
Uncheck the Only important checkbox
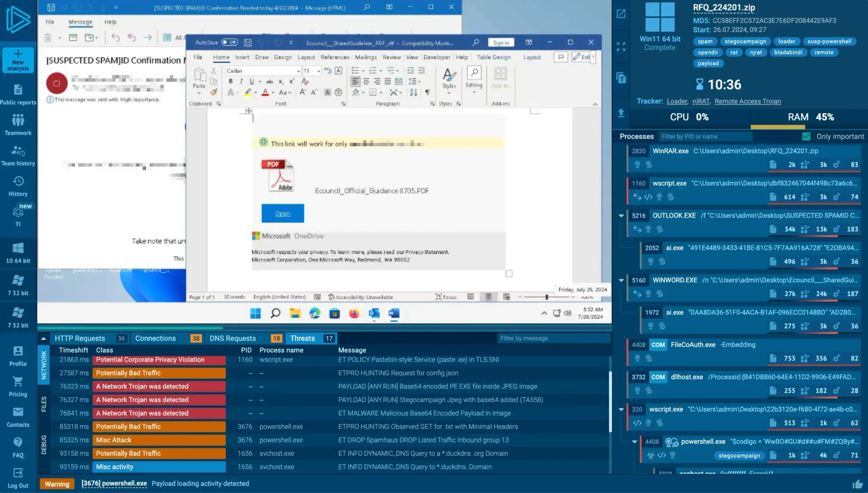coord(806,137)
